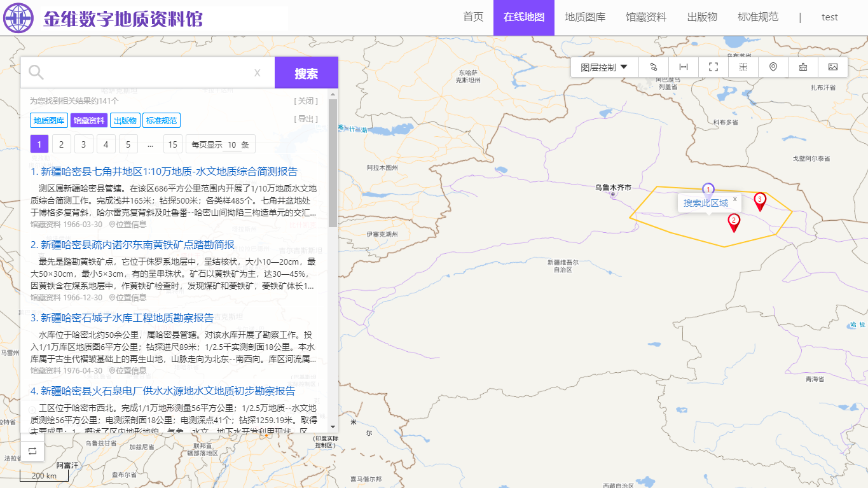Click the magnifier icon in search box
The height and width of the screenshot is (488, 868).
point(36,73)
